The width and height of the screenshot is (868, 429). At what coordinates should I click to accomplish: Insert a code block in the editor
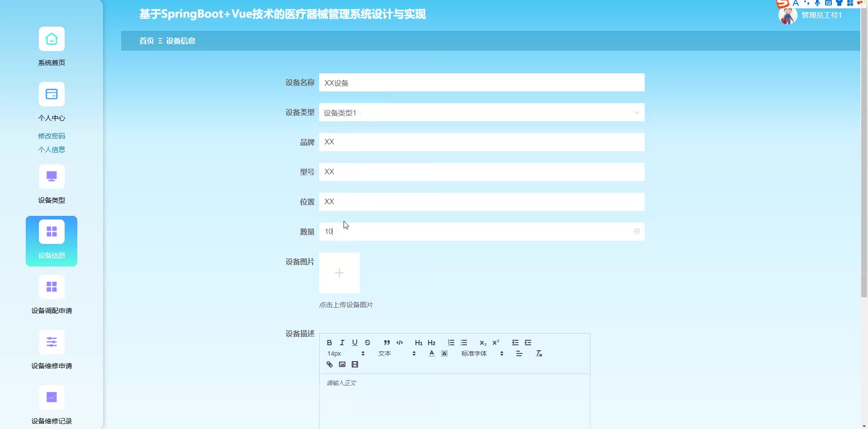[400, 343]
